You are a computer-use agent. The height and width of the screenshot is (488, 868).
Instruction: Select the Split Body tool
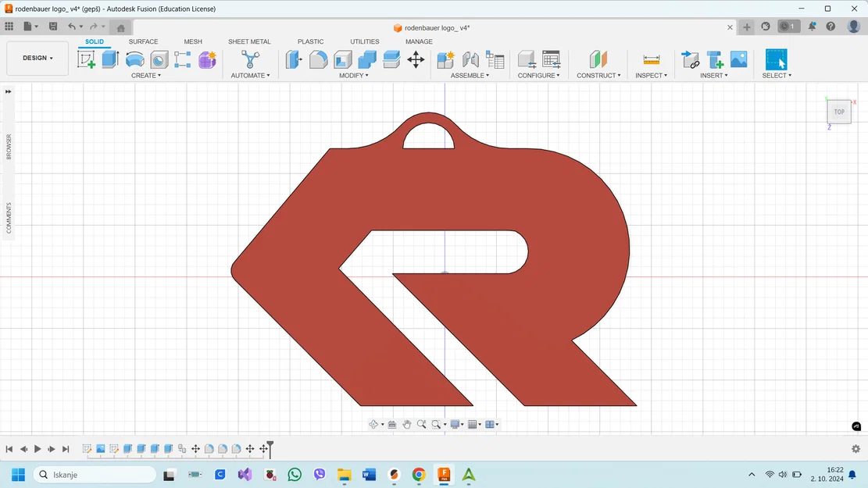(x=391, y=59)
